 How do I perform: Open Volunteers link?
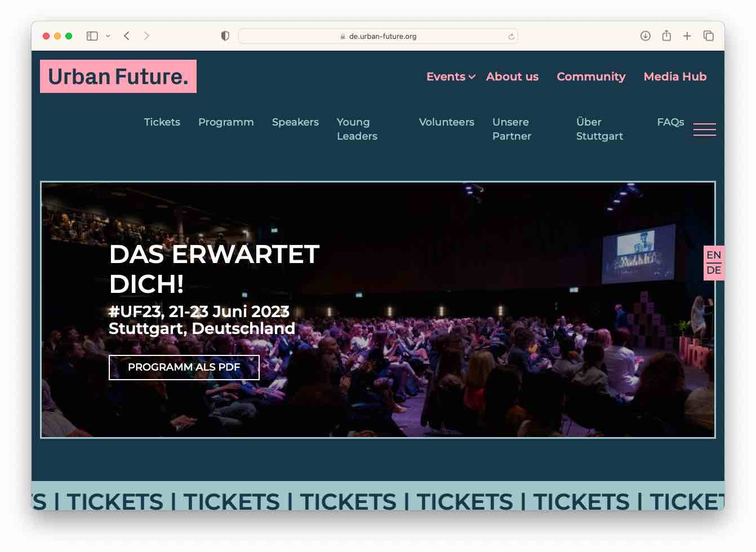[447, 122]
